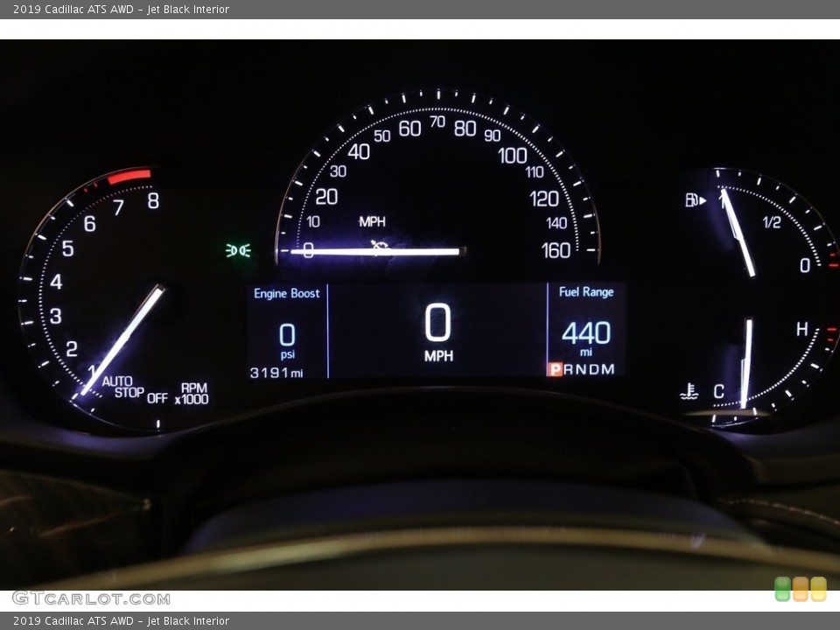Screen dimensions: 840x630
Task: Click the green headlight indicator icon
Action: click(238, 250)
